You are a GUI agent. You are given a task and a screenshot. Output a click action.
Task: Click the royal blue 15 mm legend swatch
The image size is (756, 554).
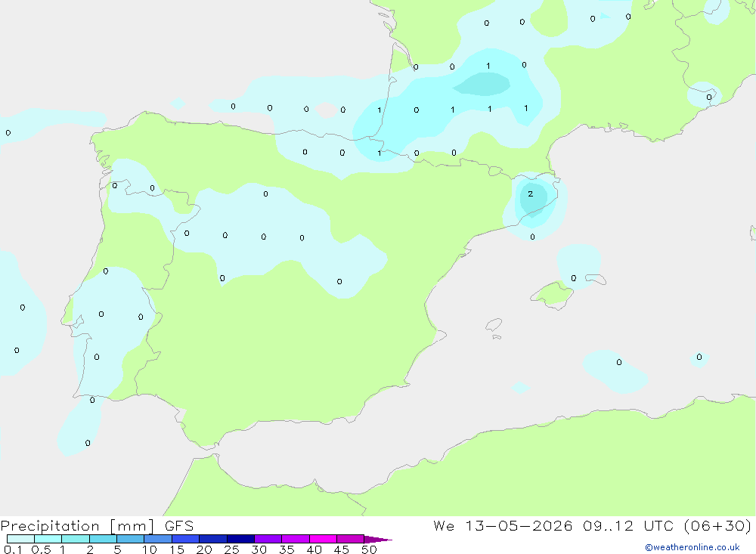pyautogui.click(x=186, y=539)
